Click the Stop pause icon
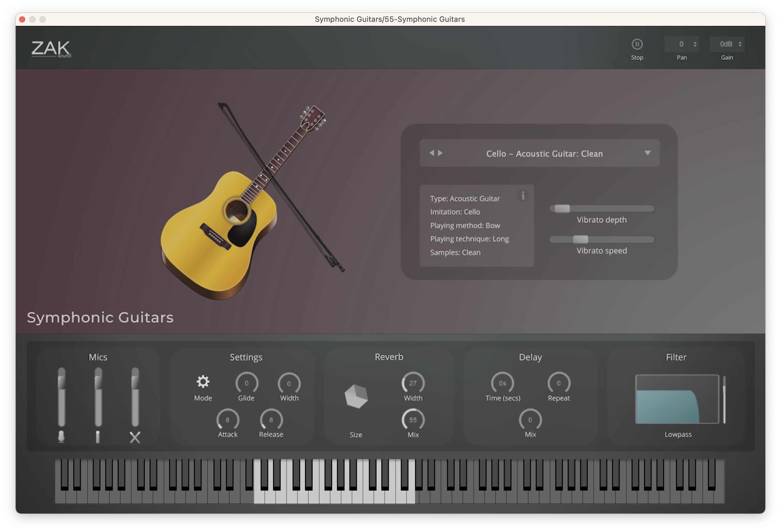This screenshot has width=781, height=532. coord(637,44)
